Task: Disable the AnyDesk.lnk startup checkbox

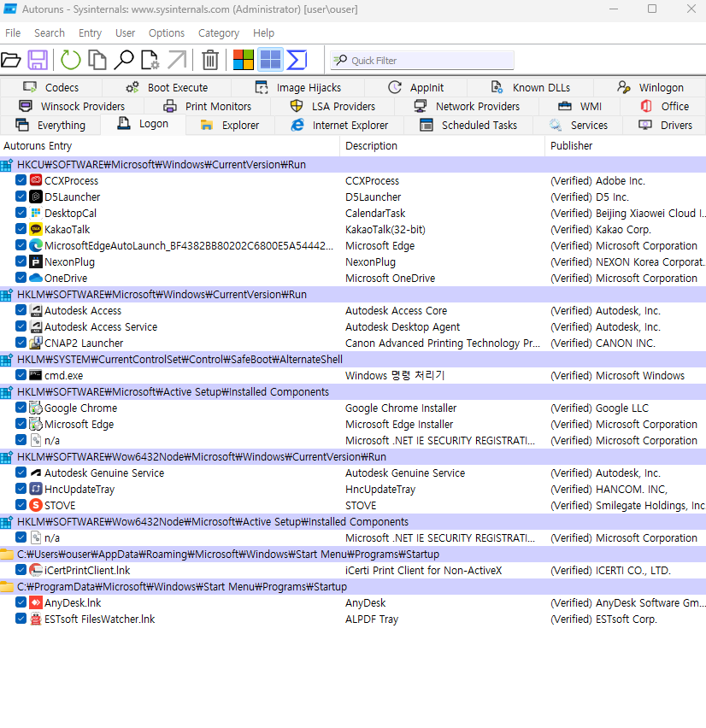Action: [21, 602]
